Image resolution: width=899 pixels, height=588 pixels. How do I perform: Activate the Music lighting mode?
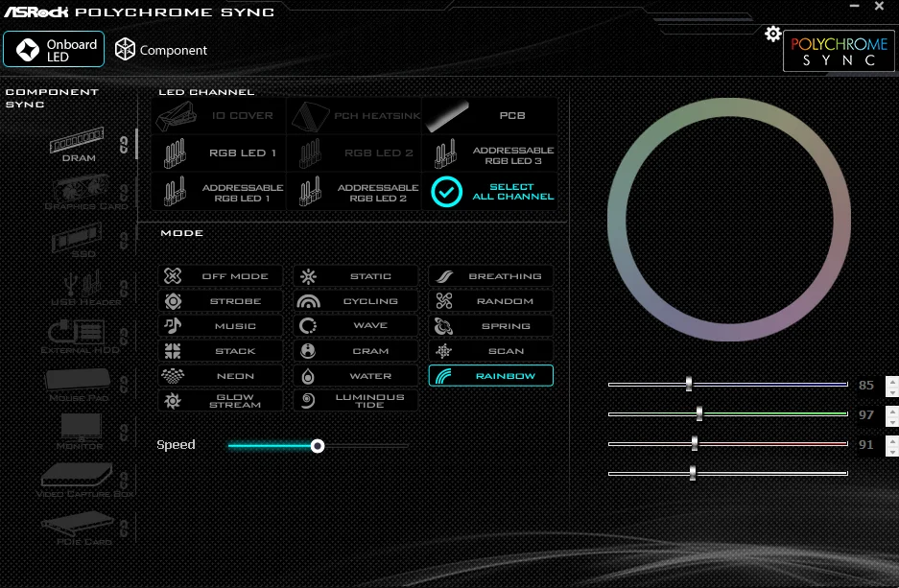click(220, 325)
